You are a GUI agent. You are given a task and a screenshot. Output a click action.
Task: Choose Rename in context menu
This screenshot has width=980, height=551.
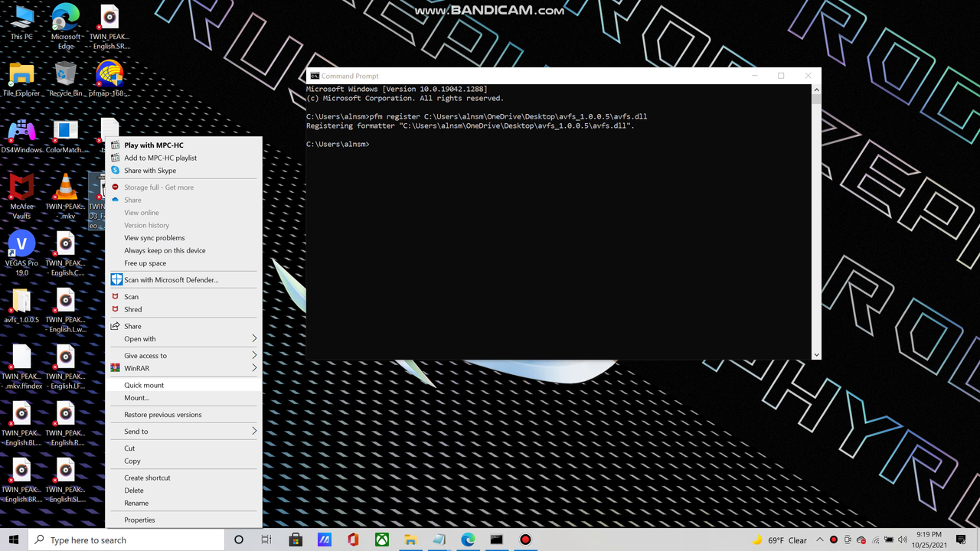184,503
